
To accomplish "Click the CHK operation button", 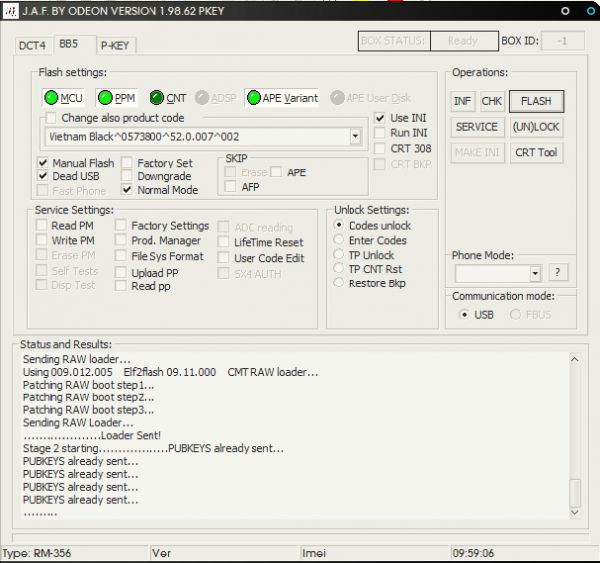I will pos(492,101).
